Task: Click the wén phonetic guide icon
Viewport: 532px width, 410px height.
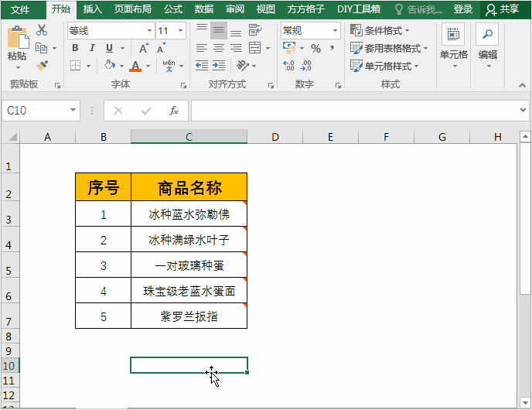Action: tap(169, 65)
